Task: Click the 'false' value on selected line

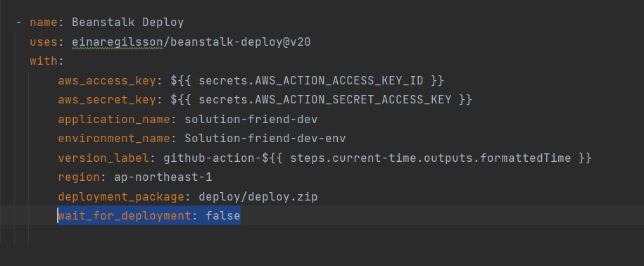Action: pos(223,216)
